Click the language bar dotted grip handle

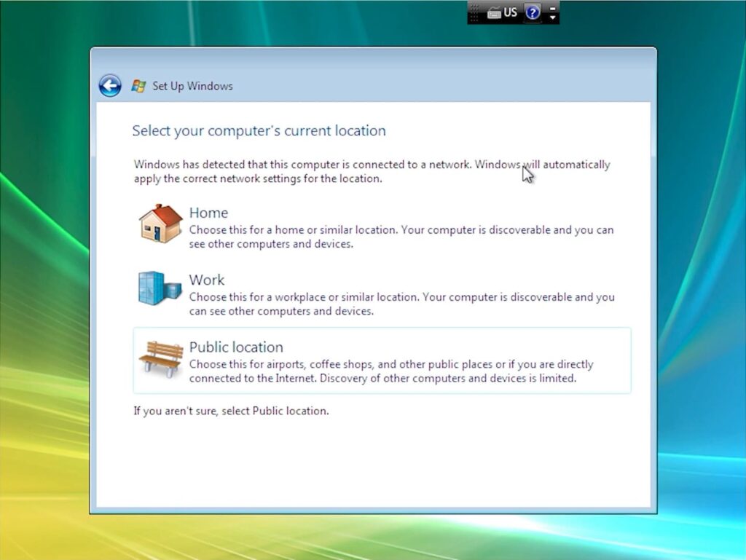click(475, 12)
